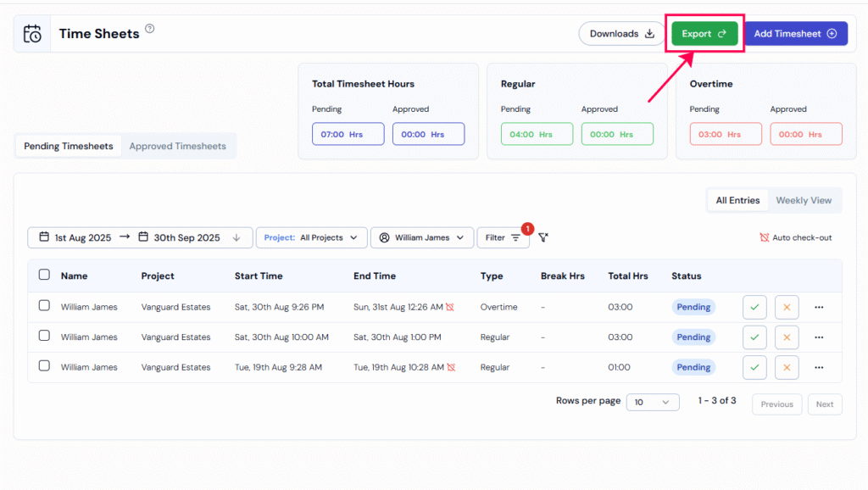Tick the select-all checkbox in table header
The height and width of the screenshot is (490, 868).
[44, 275]
